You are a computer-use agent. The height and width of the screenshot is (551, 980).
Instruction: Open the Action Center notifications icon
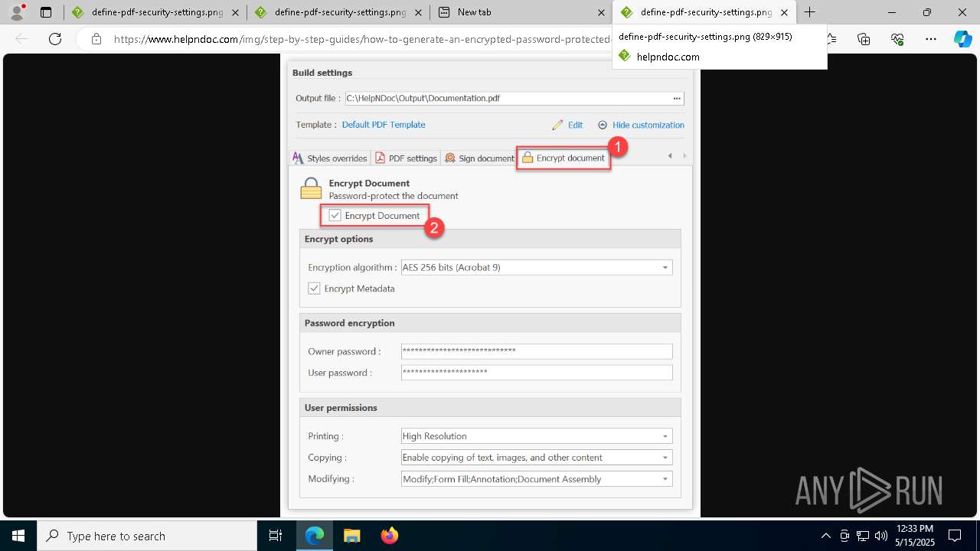[955, 536]
